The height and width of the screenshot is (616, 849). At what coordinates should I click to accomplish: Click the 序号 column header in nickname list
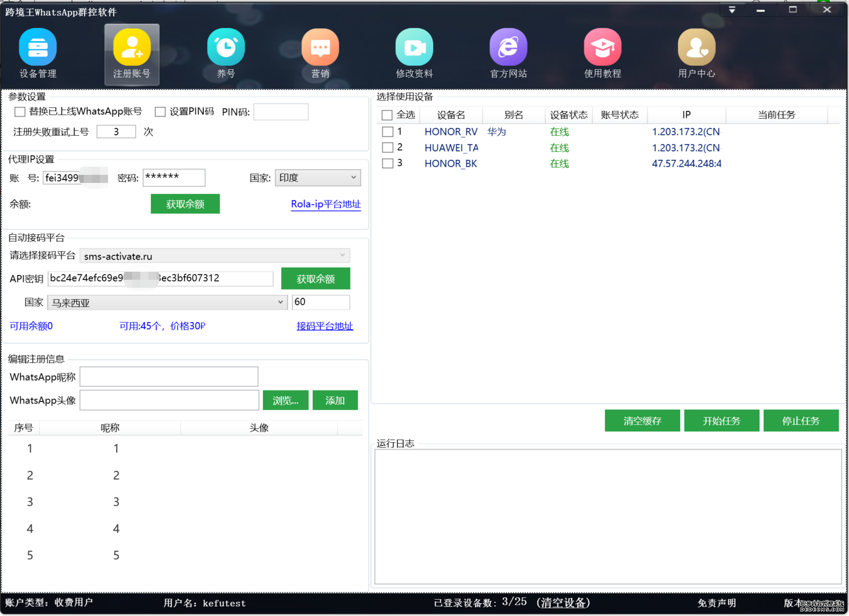[x=24, y=428]
